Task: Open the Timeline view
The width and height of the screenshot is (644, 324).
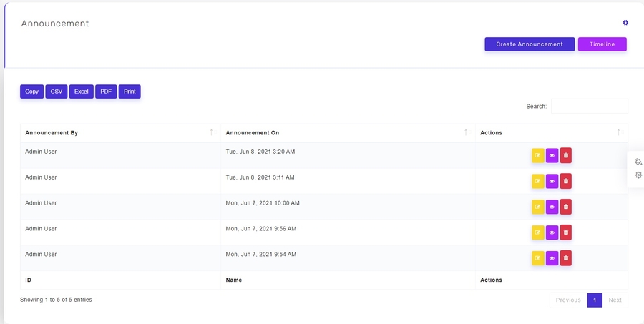Action: tap(602, 44)
